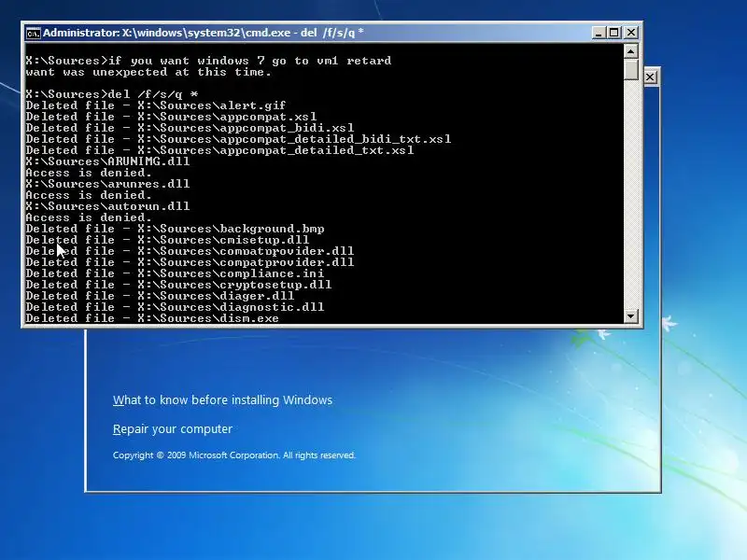
Task: Click the cmd vertical scrollbar thumb
Action: point(631,69)
